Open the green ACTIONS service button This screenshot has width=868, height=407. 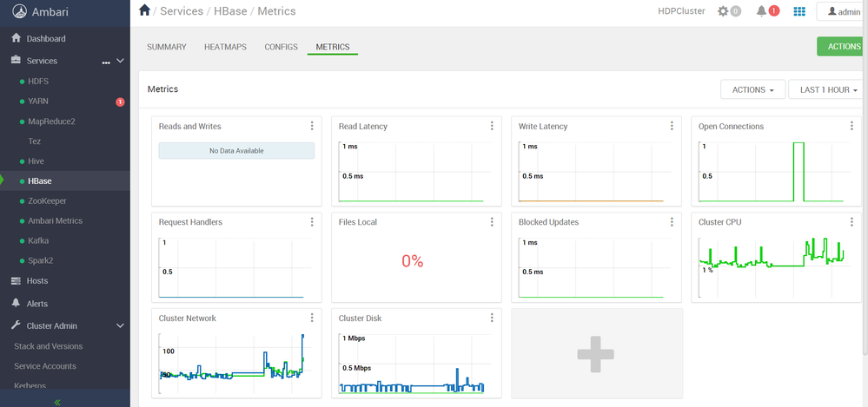coord(842,47)
